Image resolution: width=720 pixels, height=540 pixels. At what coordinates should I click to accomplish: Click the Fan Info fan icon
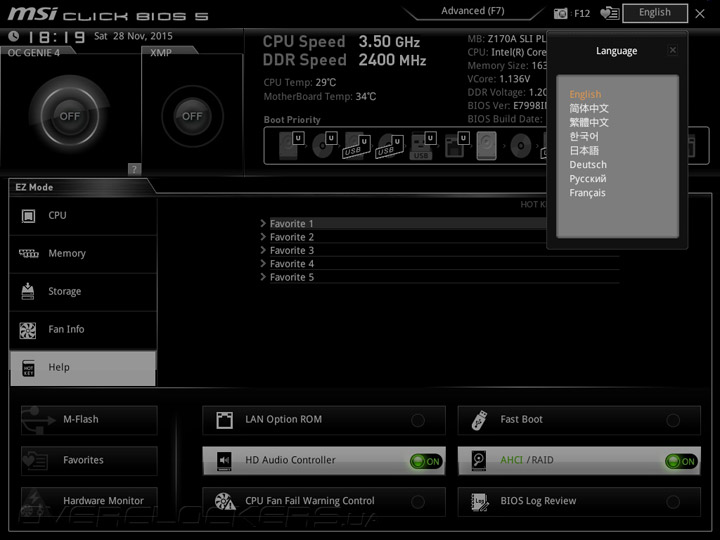point(28,330)
